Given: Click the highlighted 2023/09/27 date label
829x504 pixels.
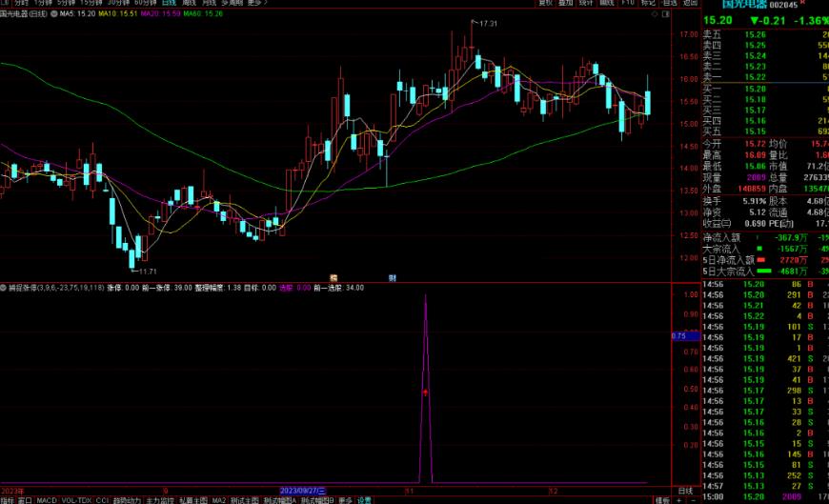Looking at the screenshot, I should [x=303, y=491].
